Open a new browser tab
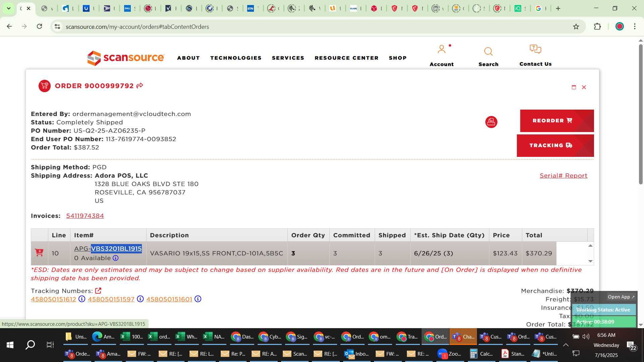Image resolution: width=644 pixels, height=362 pixels. click(x=558, y=8)
